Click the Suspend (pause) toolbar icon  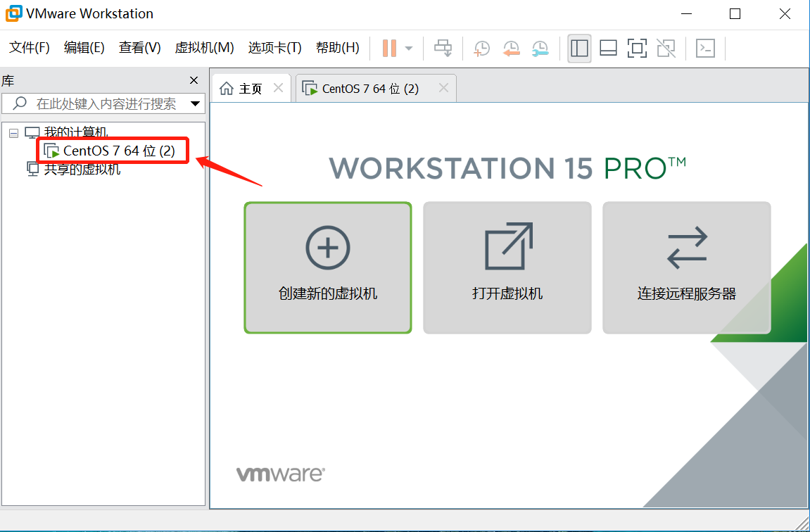point(389,49)
